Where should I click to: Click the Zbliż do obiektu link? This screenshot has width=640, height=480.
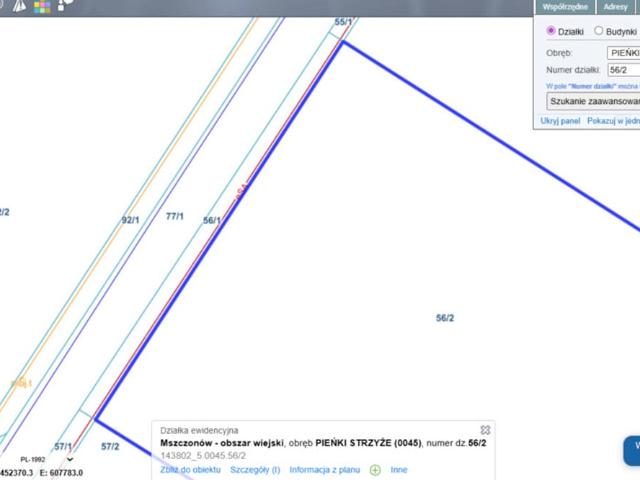click(190, 469)
